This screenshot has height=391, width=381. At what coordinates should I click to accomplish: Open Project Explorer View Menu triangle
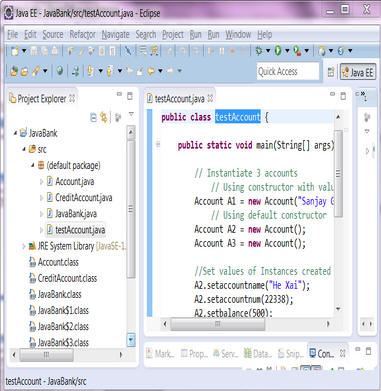click(x=131, y=115)
